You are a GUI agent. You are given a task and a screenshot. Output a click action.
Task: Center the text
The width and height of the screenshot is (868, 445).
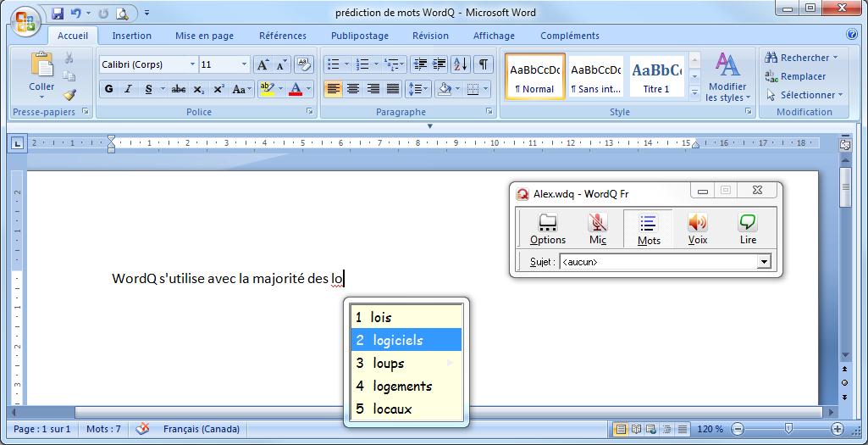pyautogui.click(x=353, y=89)
